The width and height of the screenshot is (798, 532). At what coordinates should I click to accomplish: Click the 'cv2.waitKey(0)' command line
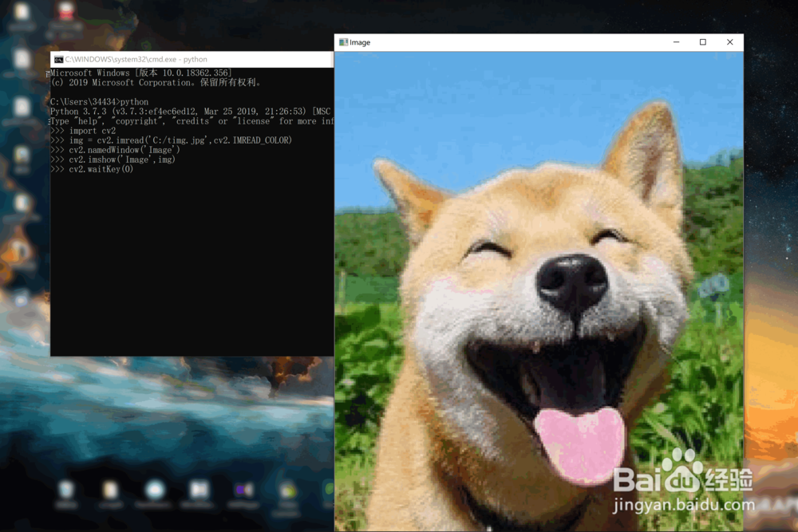(x=92, y=169)
